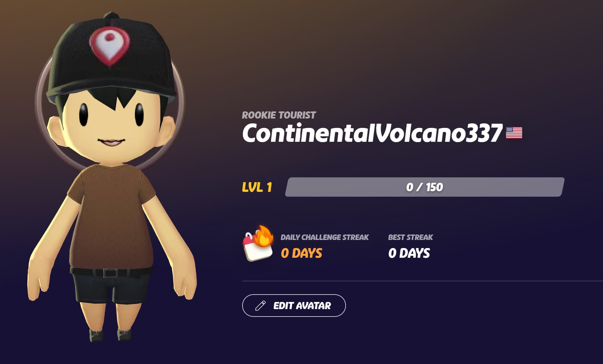
Task: Click the pencil icon in Edit Avatar
Action: click(261, 306)
